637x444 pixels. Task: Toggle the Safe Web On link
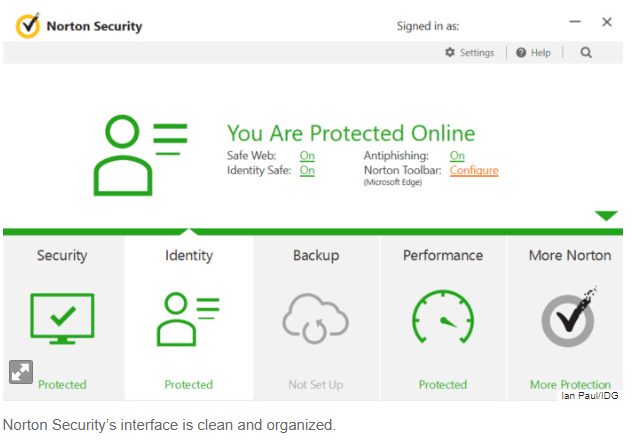(x=307, y=156)
